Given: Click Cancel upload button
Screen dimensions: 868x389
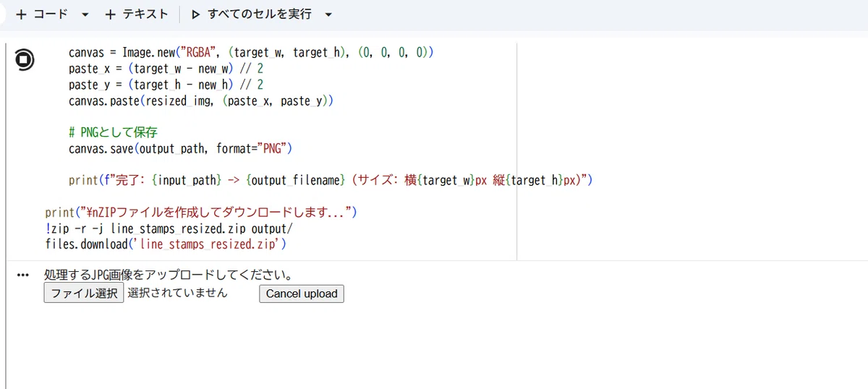Looking at the screenshot, I should point(302,294).
